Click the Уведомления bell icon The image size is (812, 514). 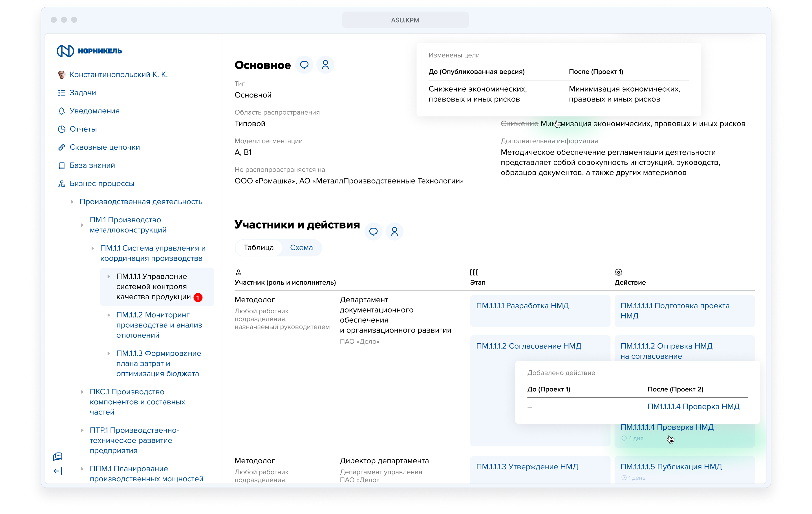62,111
